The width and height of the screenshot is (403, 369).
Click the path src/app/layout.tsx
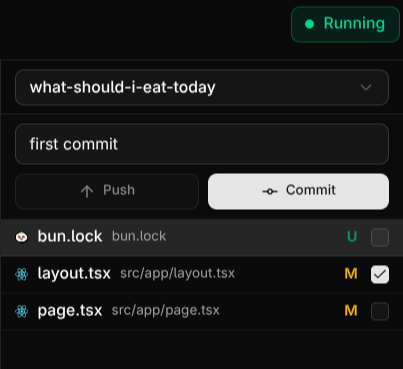coord(177,273)
